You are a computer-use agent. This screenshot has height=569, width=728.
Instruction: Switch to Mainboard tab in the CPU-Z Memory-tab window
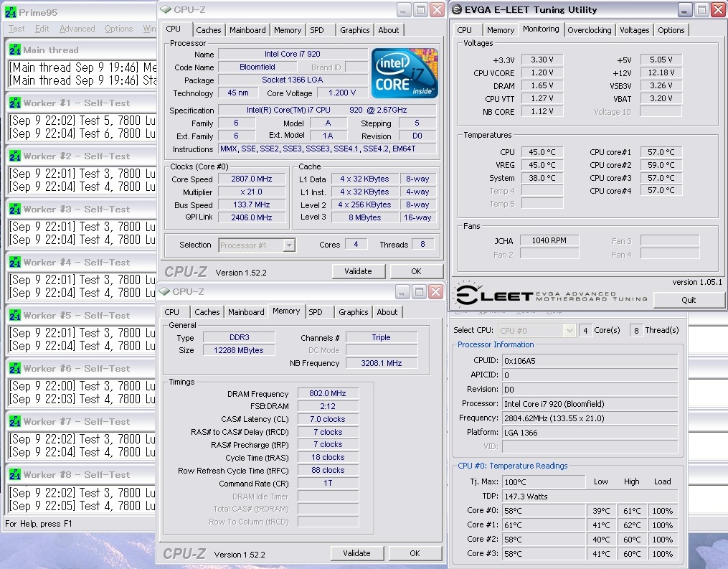click(x=246, y=312)
